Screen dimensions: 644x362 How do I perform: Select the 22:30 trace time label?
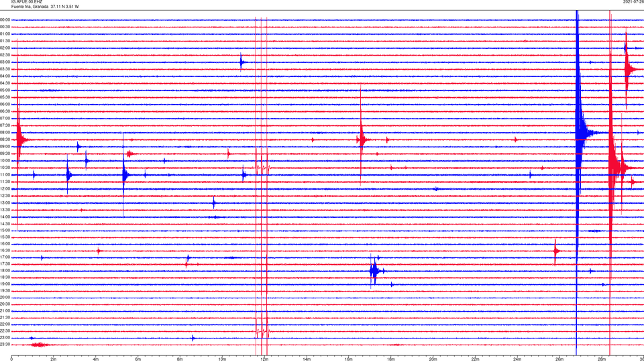pos(5,330)
